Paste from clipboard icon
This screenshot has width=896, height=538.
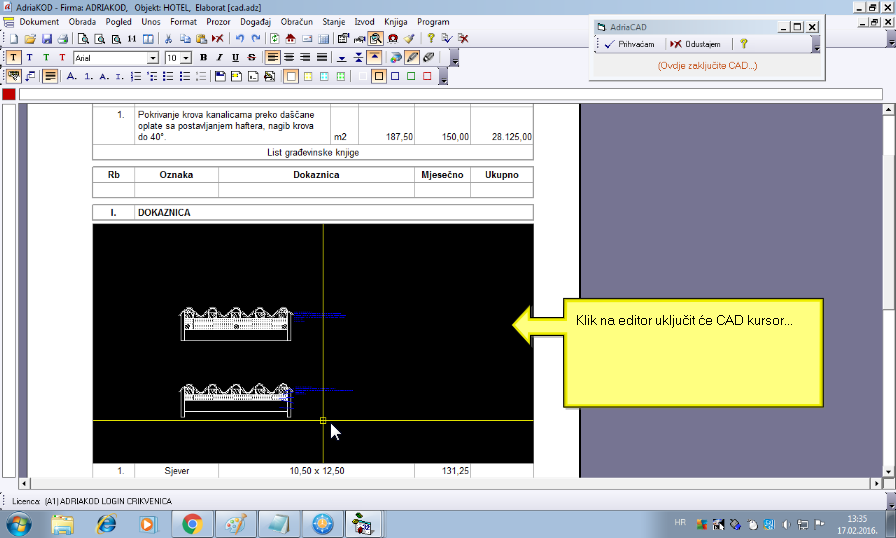[x=201, y=39]
